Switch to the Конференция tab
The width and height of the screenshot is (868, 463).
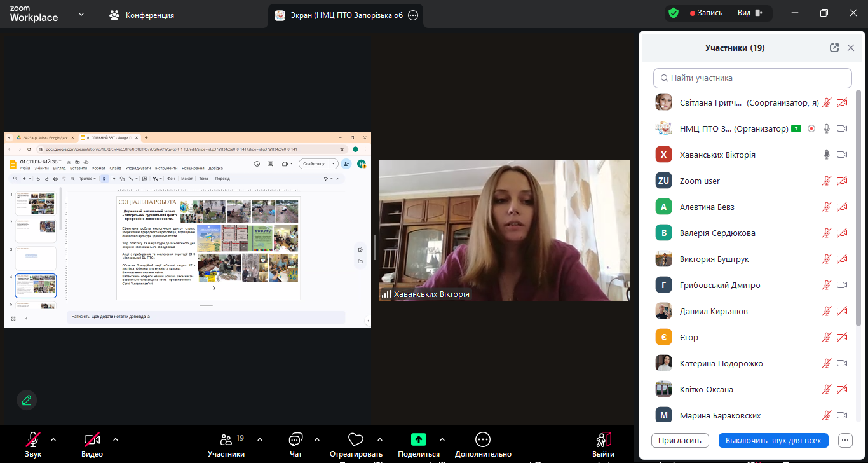pyautogui.click(x=142, y=15)
